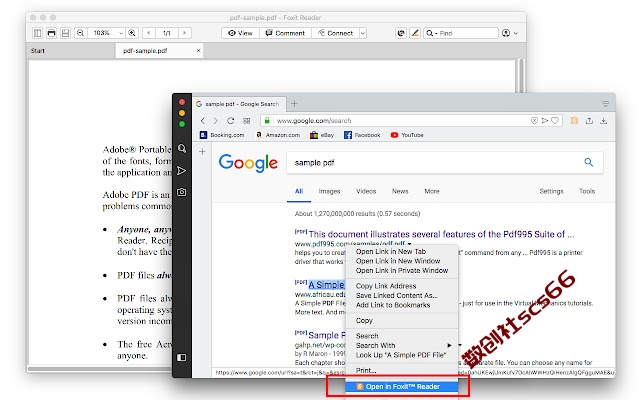Select the Images results tab

[x=329, y=191]
